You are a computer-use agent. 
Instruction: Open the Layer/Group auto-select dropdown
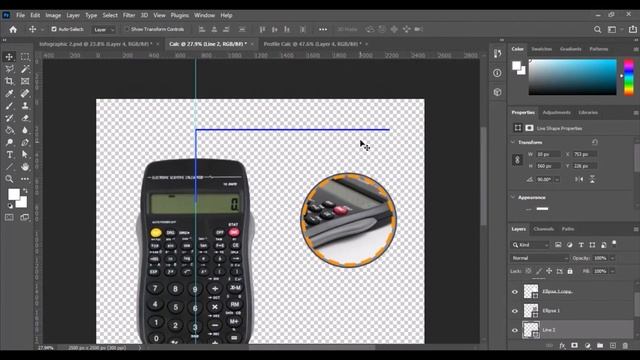103,29
